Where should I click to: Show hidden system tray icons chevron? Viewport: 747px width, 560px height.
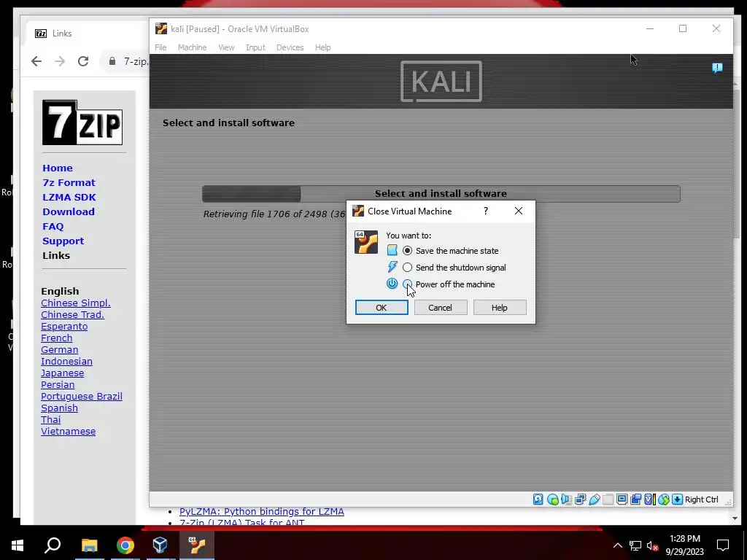tap(617, 545)
